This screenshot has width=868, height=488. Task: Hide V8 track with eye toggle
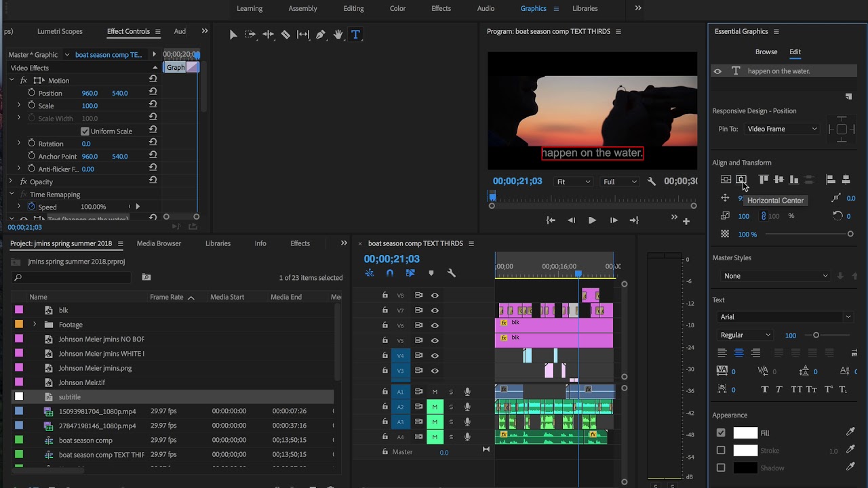click(435, 296)
